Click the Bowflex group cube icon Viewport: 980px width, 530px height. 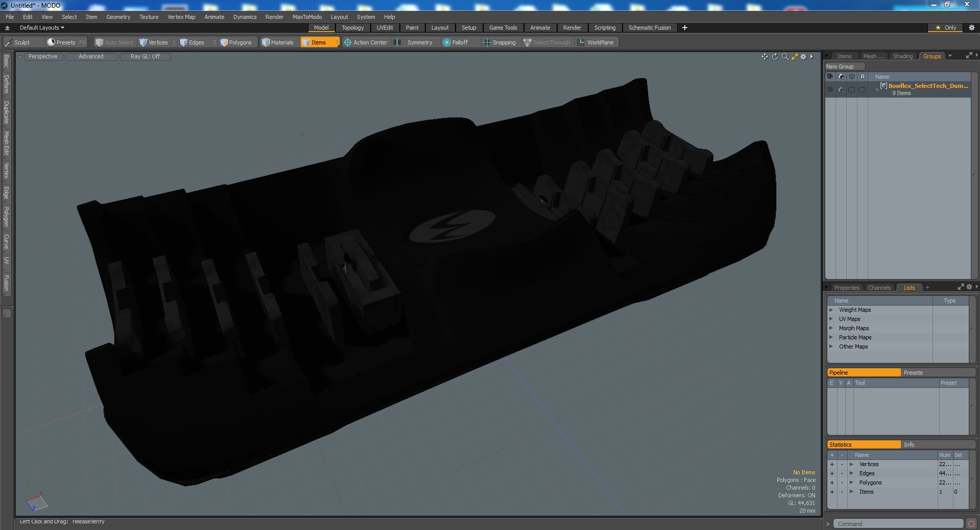(883, 86)
